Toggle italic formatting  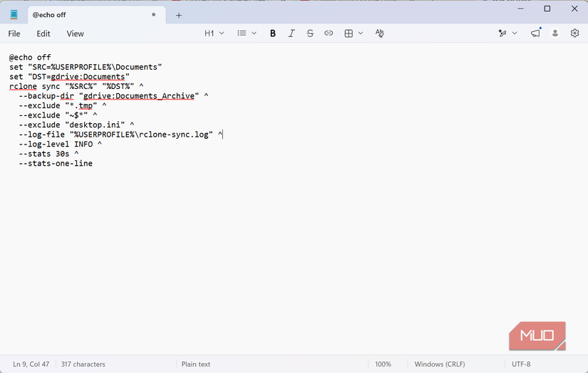coord(292,33)
